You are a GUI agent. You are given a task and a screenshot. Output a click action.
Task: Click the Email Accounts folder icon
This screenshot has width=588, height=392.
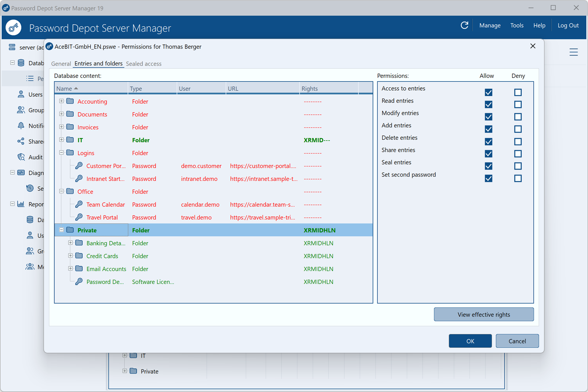[79, 268]
